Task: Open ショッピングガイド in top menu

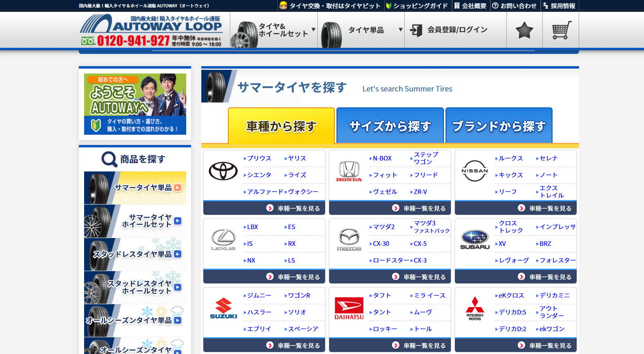Action: coord(417,6)
